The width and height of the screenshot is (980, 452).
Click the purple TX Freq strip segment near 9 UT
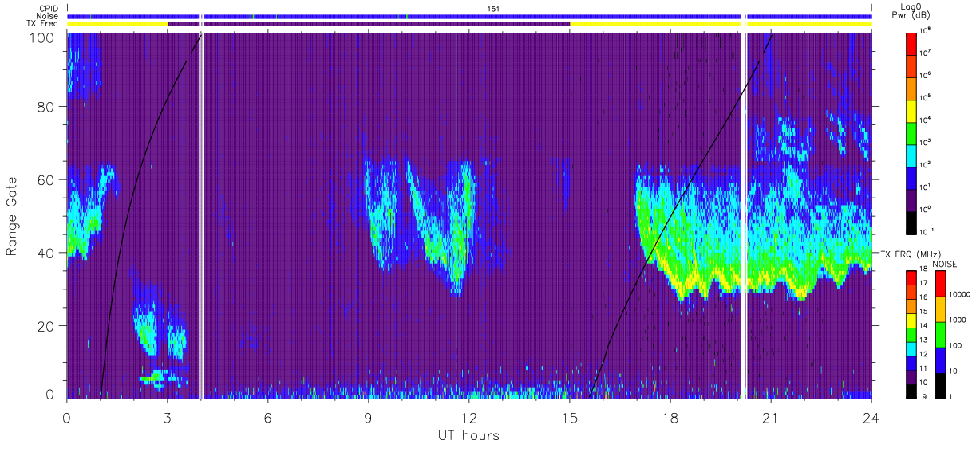pyautogui.click(x=387, y=24)
